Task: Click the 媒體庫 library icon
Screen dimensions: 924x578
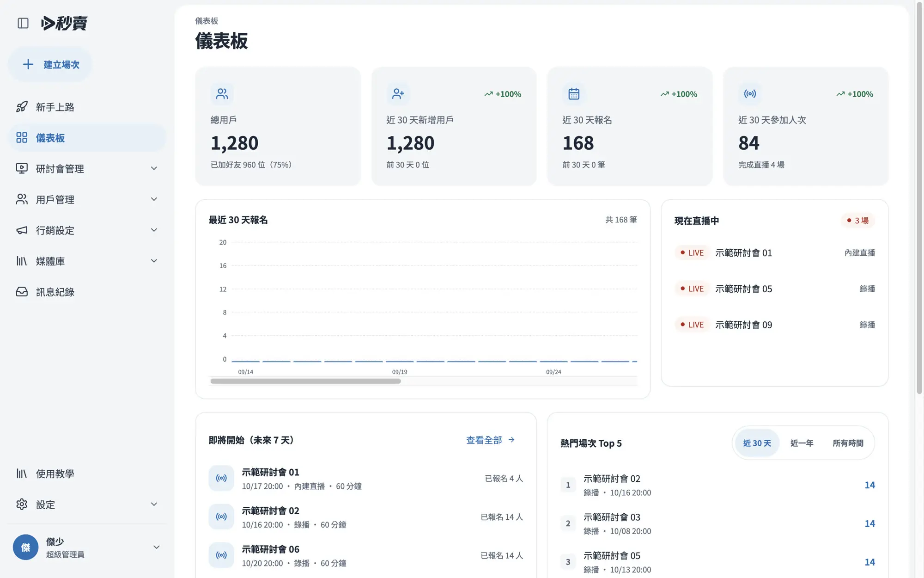Action: point(22,261)
